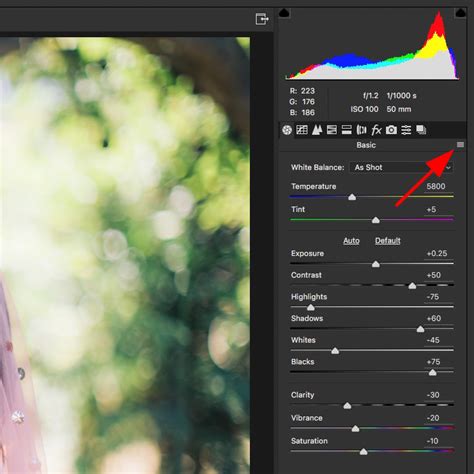Open the Presets panel icon
This screenshot has height=474, width=474.
tap(406, 130)
